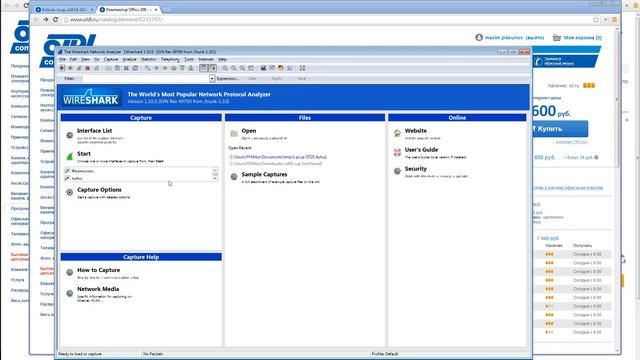Open Capture Options from the start page
Screen dimensions: 640x360
99,190
